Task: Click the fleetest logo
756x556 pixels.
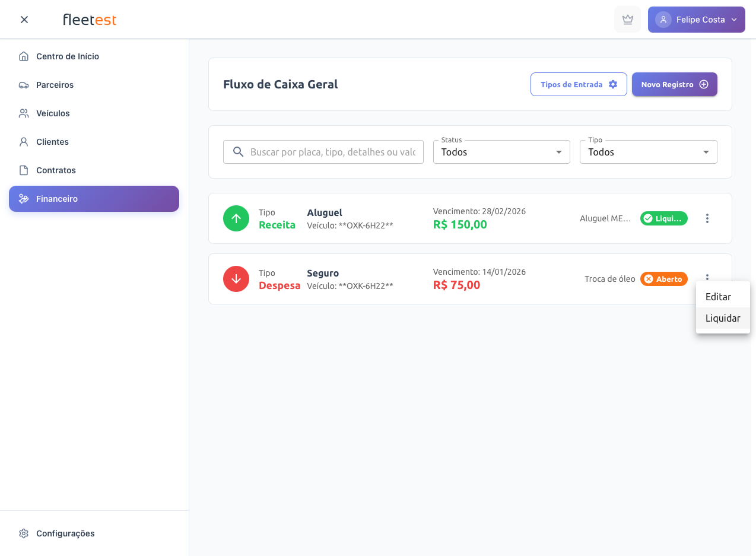Action: pyautogui.click(x=90, y=20)
